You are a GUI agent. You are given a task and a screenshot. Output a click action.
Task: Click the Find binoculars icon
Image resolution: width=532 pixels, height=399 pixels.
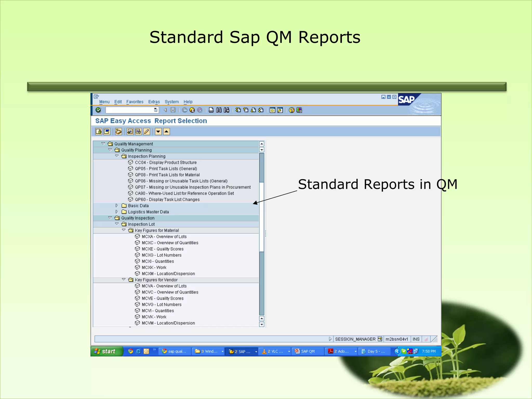[219, 110]
